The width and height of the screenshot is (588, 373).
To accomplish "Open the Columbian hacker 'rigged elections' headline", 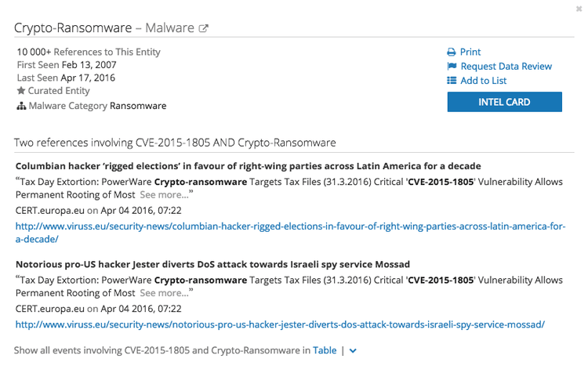I will click(248, 166).
